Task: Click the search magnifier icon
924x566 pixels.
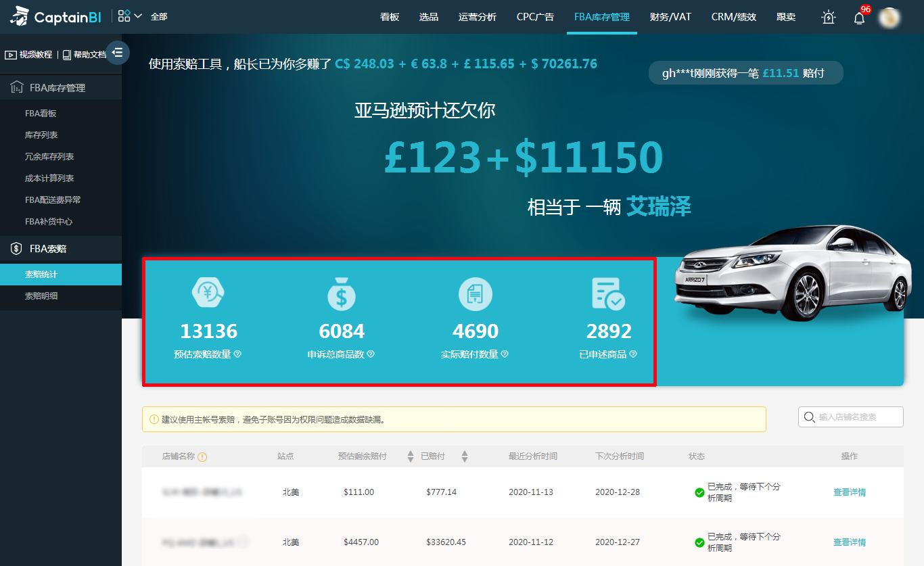Action: click(x=809, y=417)
